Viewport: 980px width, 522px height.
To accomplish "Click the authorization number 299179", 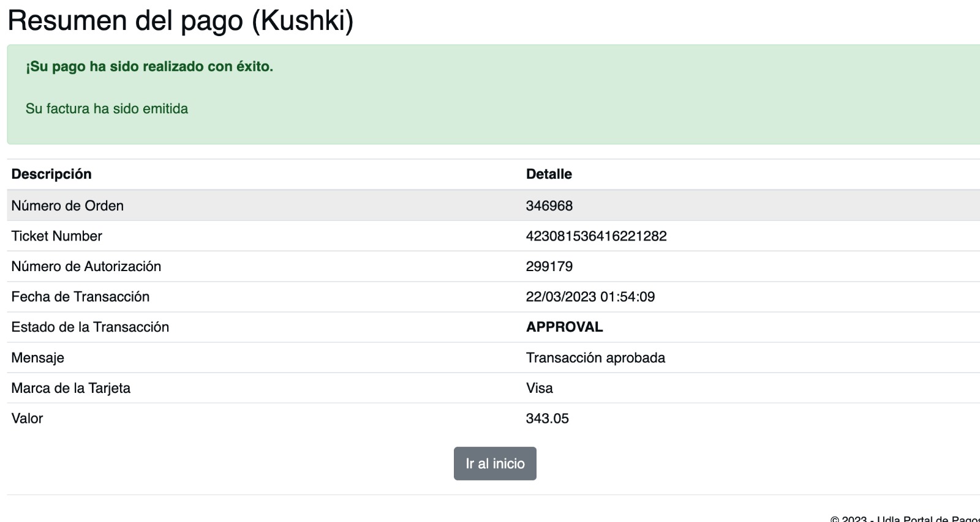I will 549,266.
